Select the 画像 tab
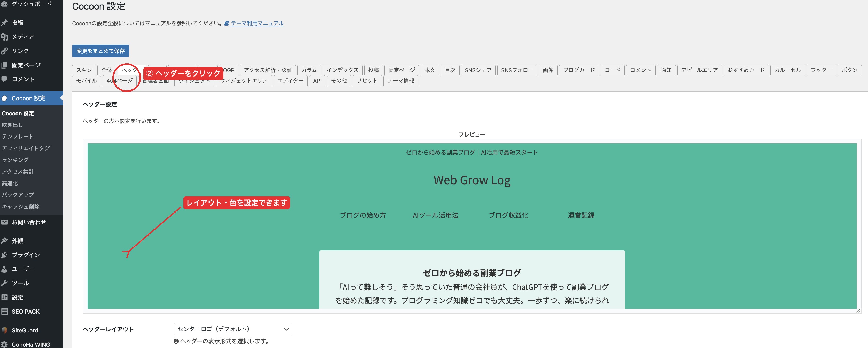868x348 pixels. tap(548, 70)
